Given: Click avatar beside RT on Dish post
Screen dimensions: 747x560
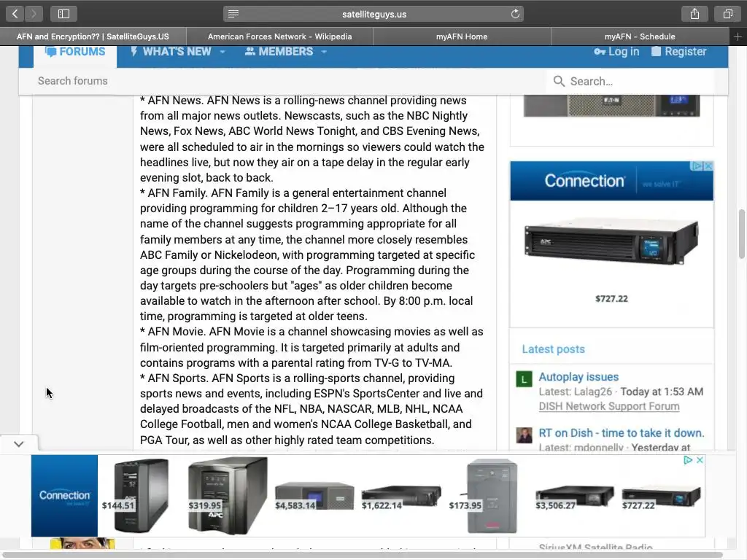Looking at the screenshot, I should click(524, 435).
